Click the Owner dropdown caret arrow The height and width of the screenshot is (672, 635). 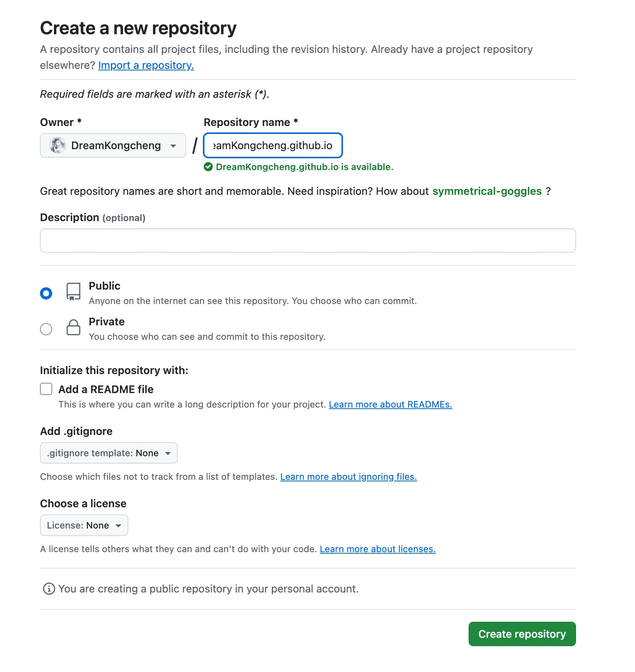[173, 146]
